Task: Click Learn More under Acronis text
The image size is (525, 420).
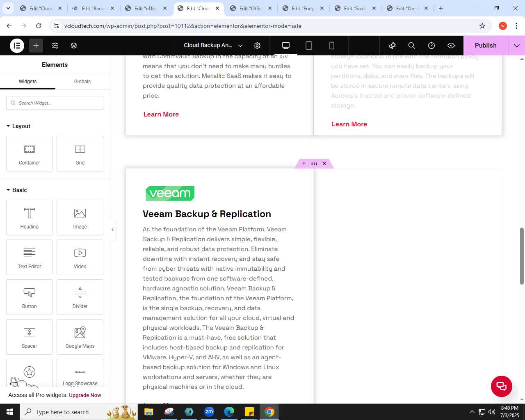Action: (349, 124)
